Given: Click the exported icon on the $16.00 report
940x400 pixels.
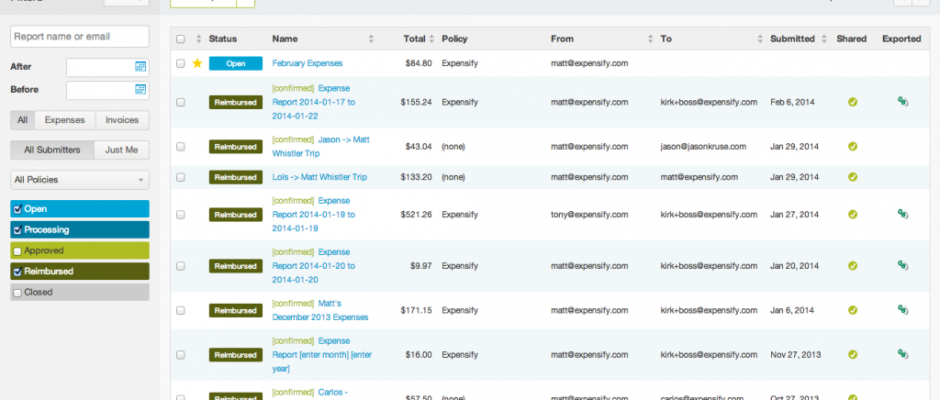Looking at the screenshot, I should [x=902, y=353].
